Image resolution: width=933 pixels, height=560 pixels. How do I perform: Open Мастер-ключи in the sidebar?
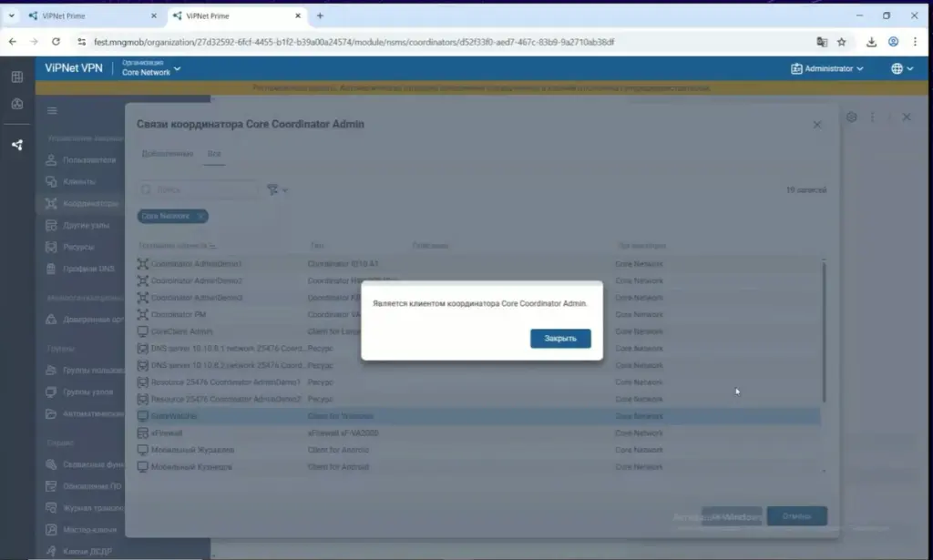tap(81, 530)
